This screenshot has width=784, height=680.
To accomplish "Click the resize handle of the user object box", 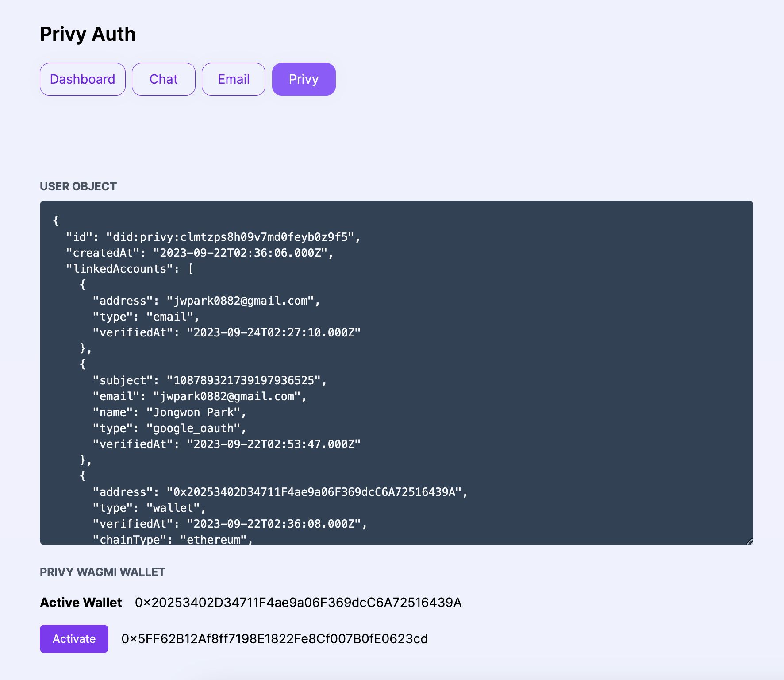I will tap(749, 541).
